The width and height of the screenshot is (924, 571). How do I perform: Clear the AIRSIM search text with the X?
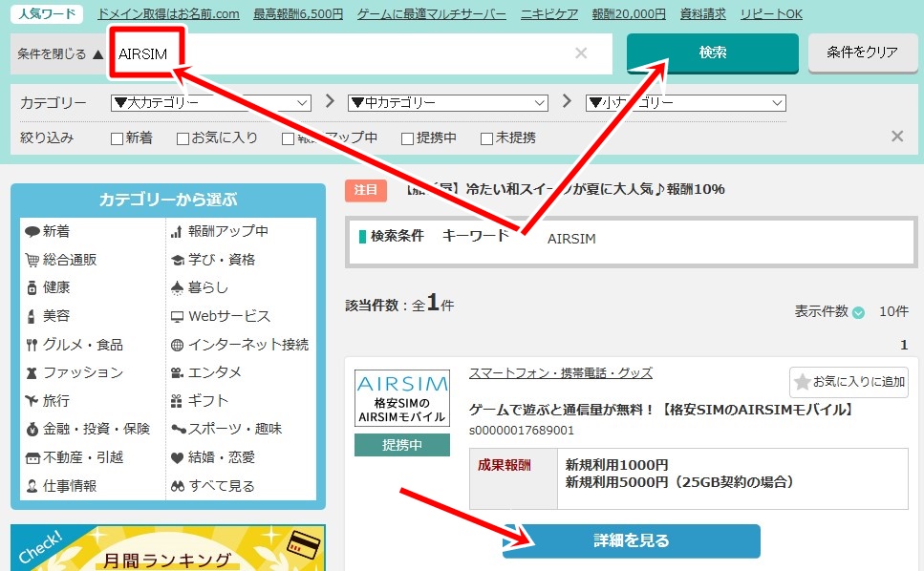coord(581,53)
